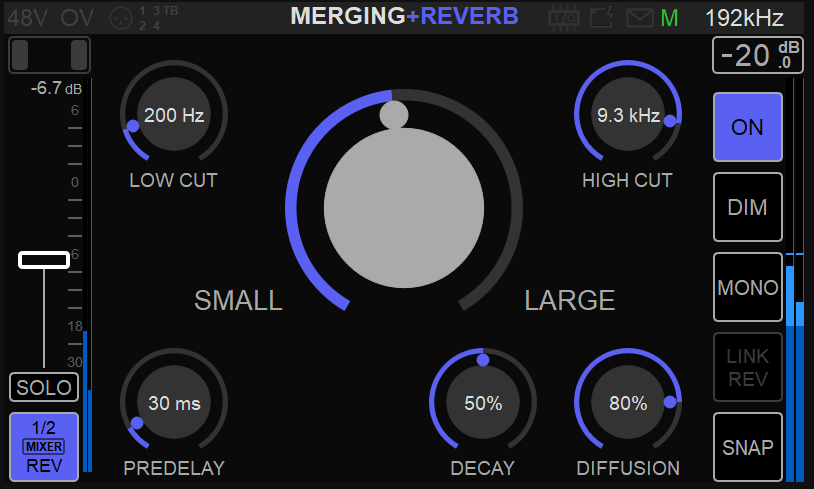
Task: Click the MERGING+REVERB title
Action: (404, 16)
